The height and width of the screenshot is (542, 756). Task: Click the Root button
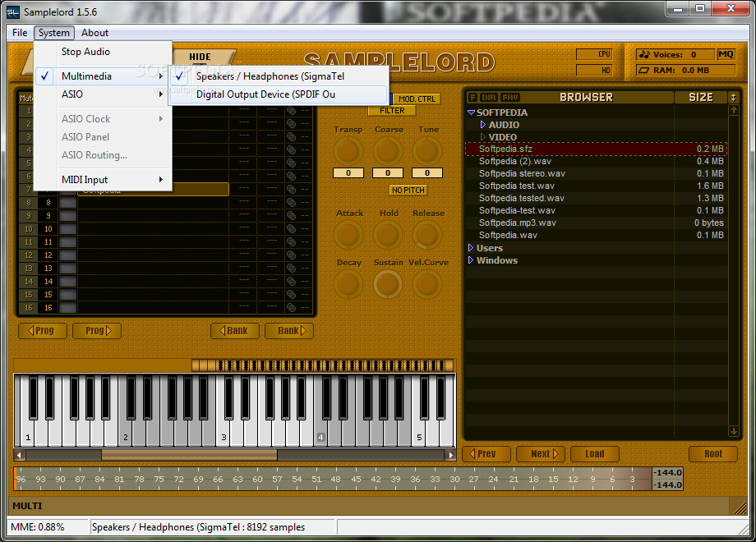713,454
